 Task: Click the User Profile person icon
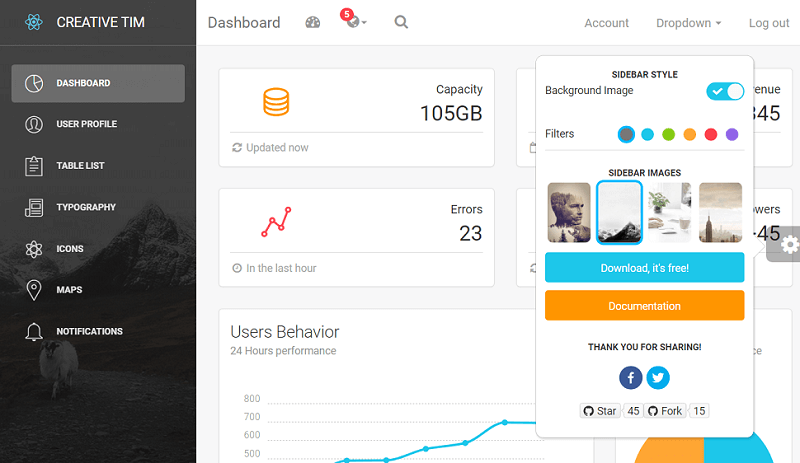(34, 124)
